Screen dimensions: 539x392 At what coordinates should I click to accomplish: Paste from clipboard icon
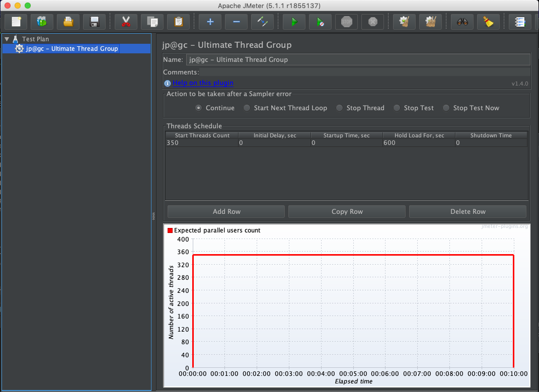[x=178, y=22]
